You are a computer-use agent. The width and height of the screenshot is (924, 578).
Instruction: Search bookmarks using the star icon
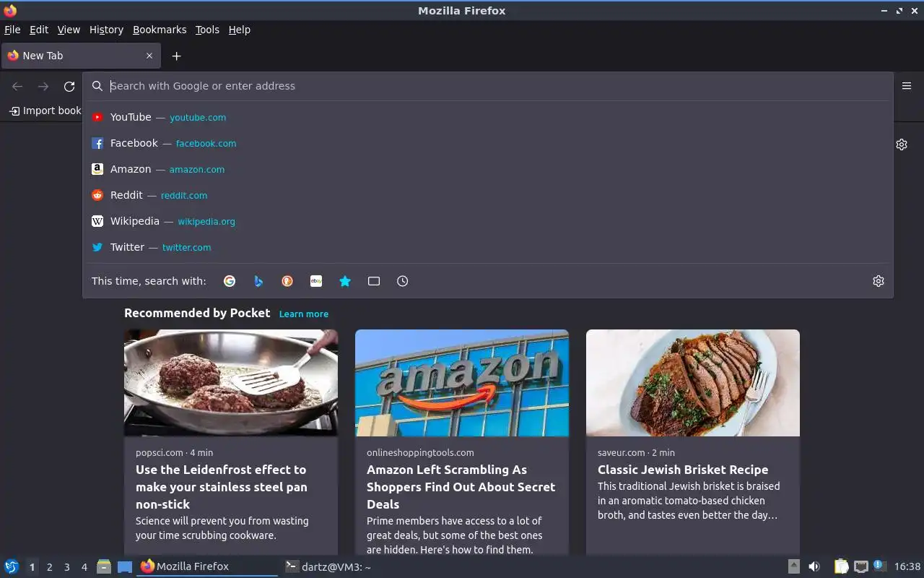coord(345,281)
